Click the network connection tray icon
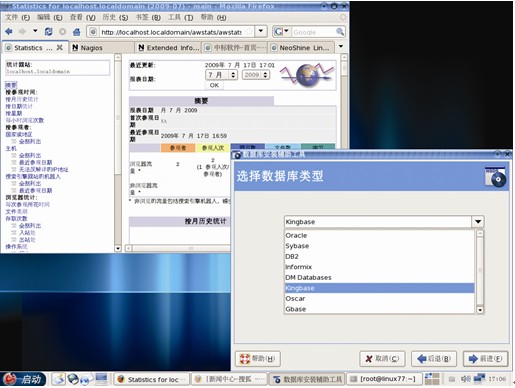 [x=479, y=379]
